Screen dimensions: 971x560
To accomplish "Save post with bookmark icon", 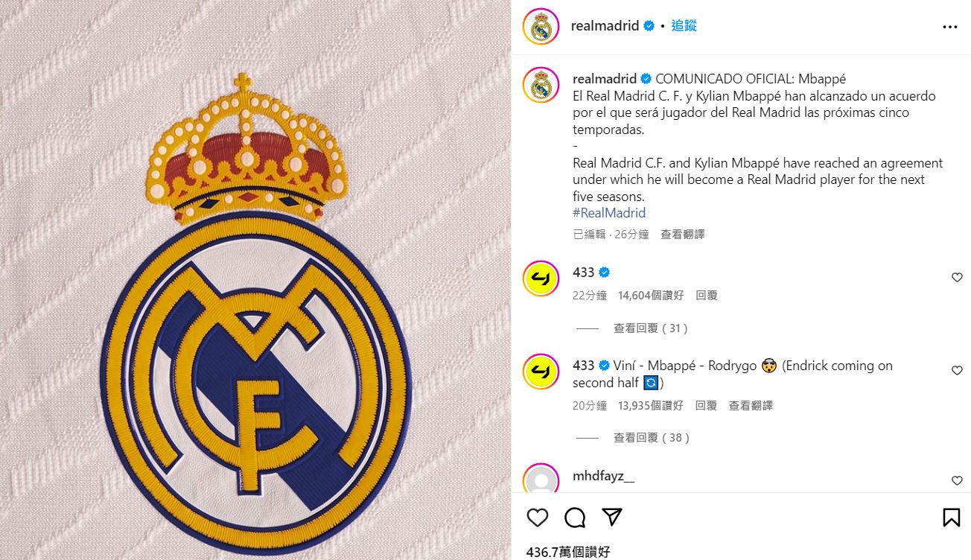I will [951, 518].
